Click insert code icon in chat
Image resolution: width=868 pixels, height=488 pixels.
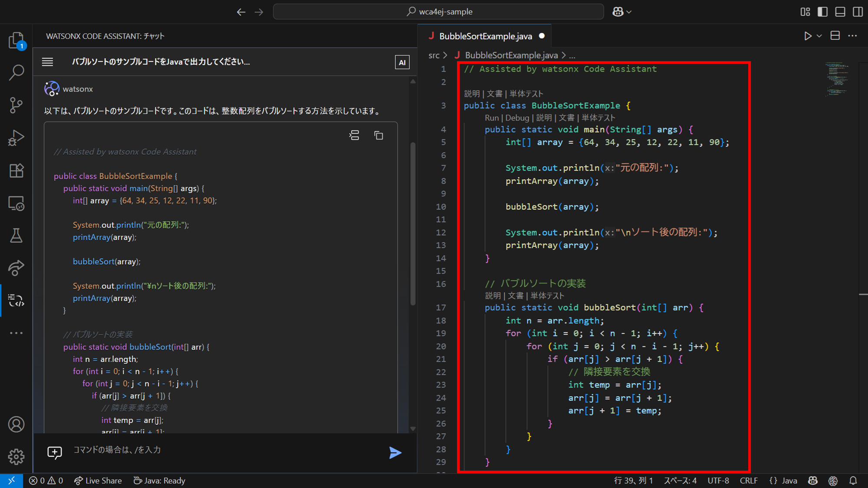point(354,136)
